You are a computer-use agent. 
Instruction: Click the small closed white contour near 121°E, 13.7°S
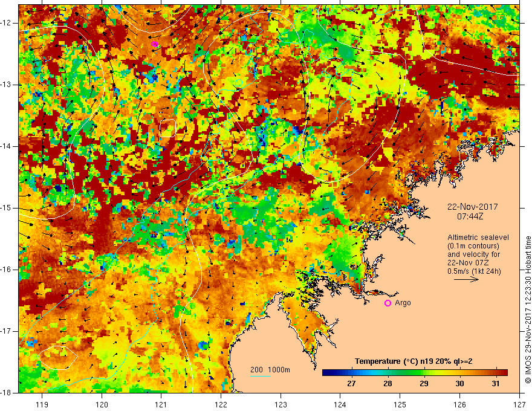pos(167,128)
